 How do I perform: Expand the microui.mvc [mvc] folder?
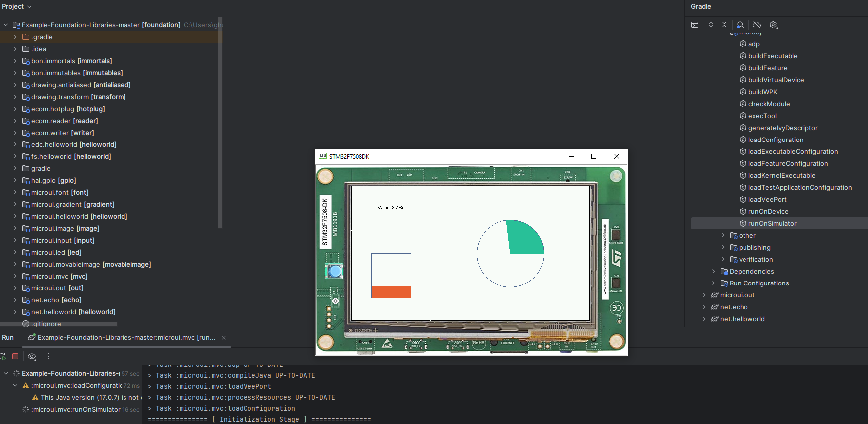[15, 276]
